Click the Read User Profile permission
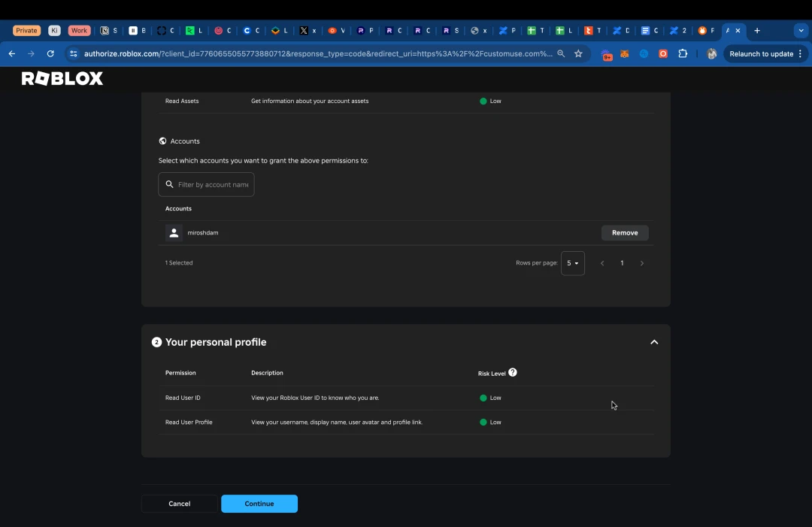The width and height of the screenshot is (812, 527). [x=189, y=423]
